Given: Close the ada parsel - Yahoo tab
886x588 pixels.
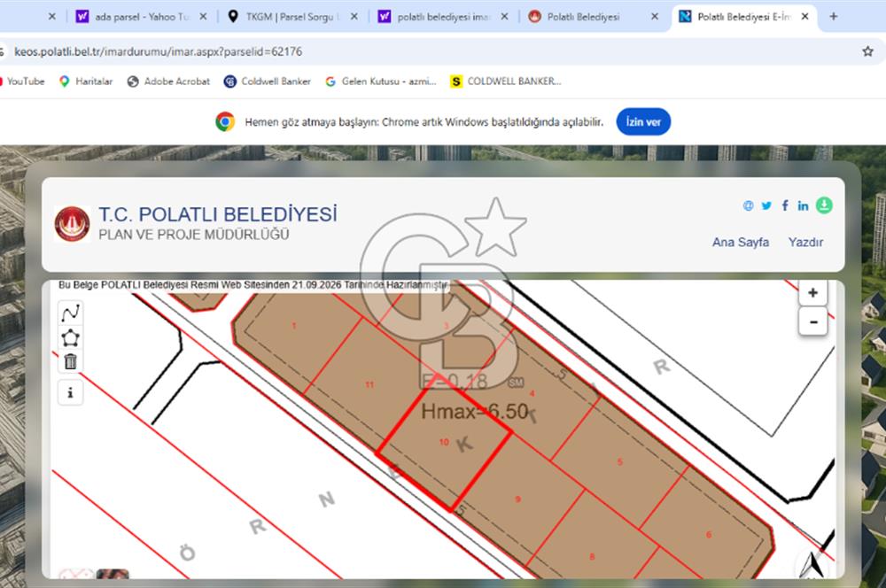Looking at the screenshot, I should (x=203, y=17).
